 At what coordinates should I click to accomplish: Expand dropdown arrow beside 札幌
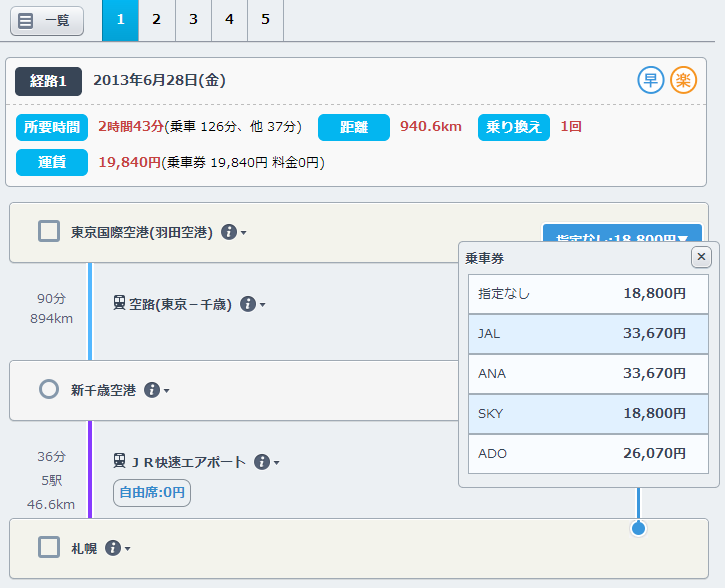pos(128,549)
